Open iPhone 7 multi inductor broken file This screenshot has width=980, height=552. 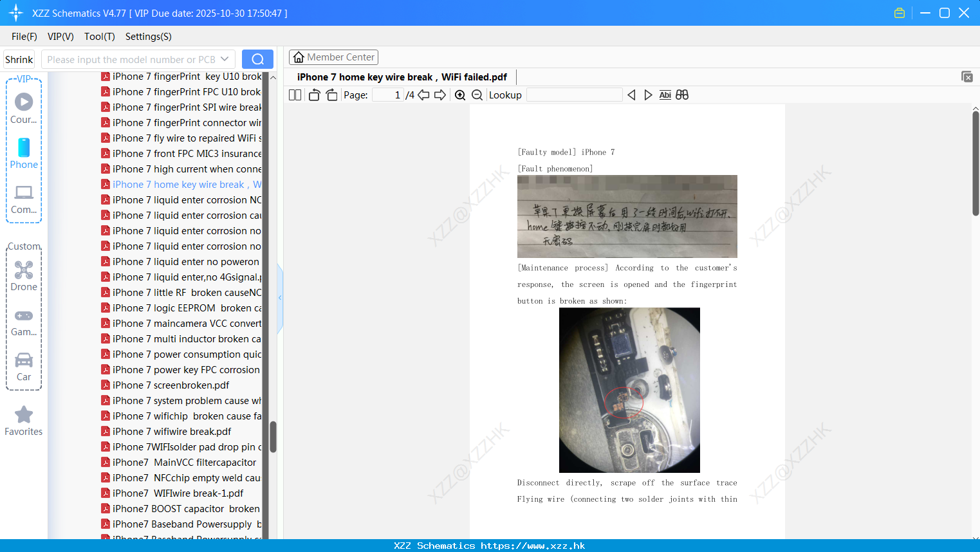point(181,339)
